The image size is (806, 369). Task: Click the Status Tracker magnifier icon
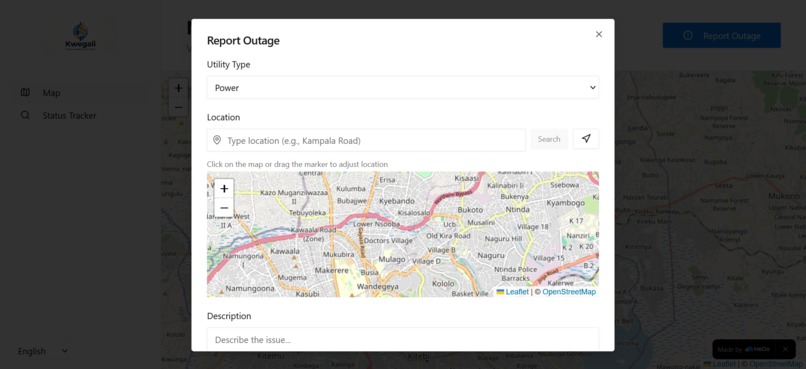coord(25,115)
